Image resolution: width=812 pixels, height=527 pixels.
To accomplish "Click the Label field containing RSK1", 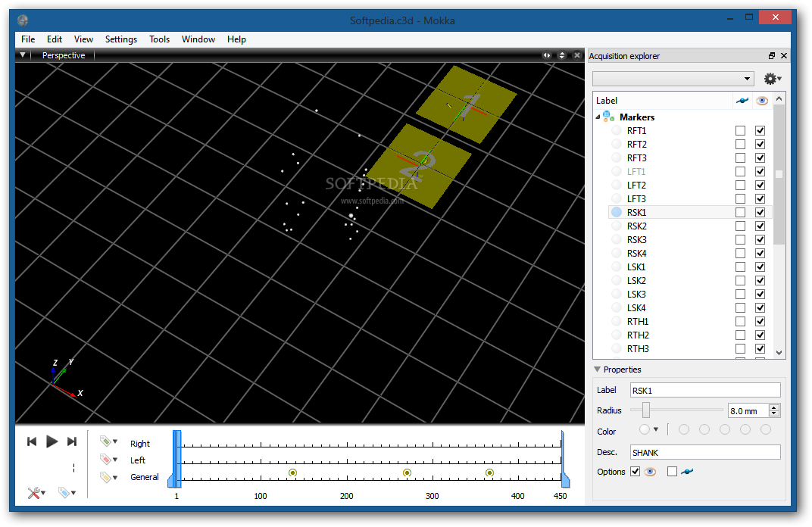I will (705, 391).
